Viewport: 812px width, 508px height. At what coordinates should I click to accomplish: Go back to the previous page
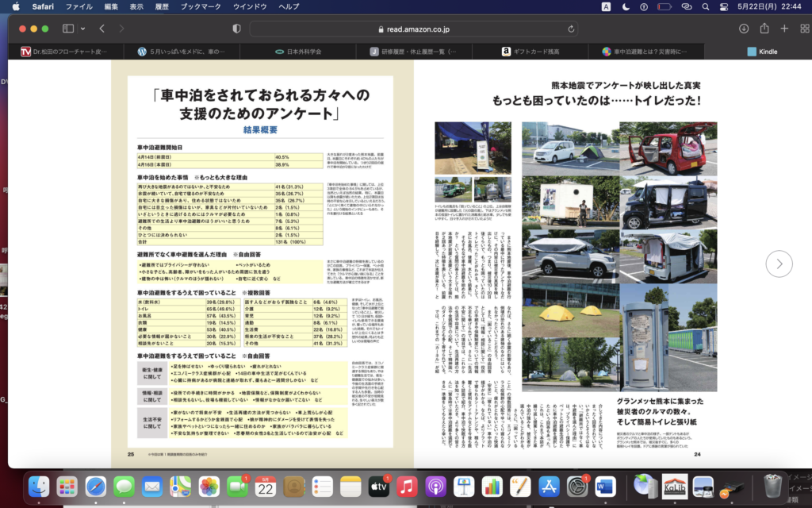102,29
